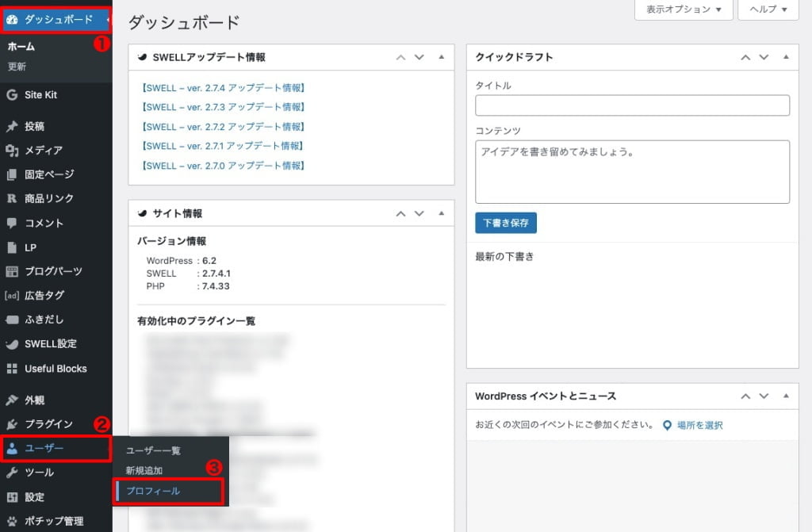Screen dimensions: 812x532
Task: Open the ヘルプ dropdown
Action: 768,10
